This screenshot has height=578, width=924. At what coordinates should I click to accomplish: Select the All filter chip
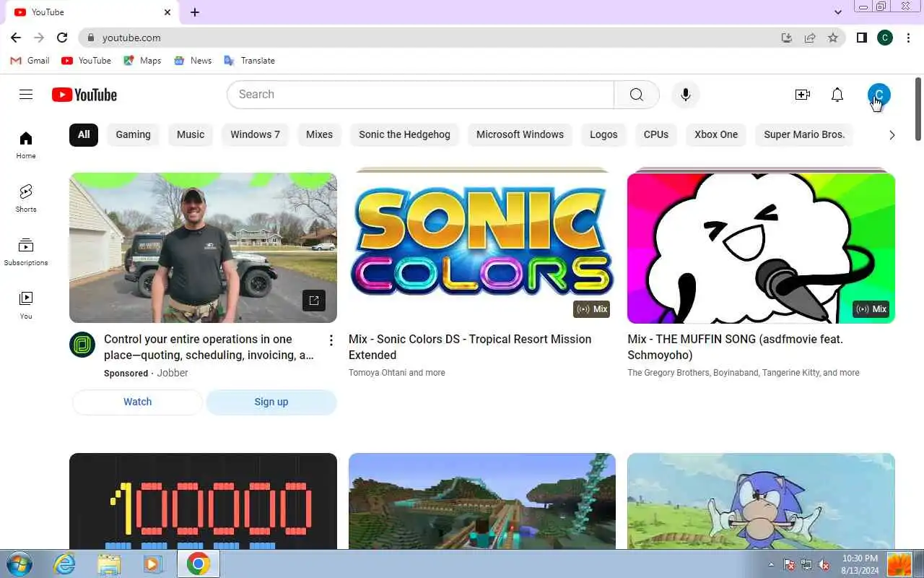coord(84,134)
